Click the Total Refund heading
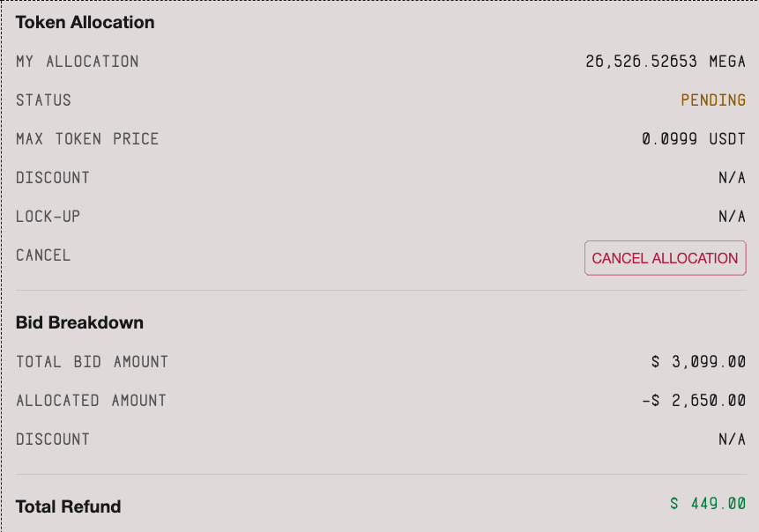Viewport: 759px width, 532px height. coord(68,506)
